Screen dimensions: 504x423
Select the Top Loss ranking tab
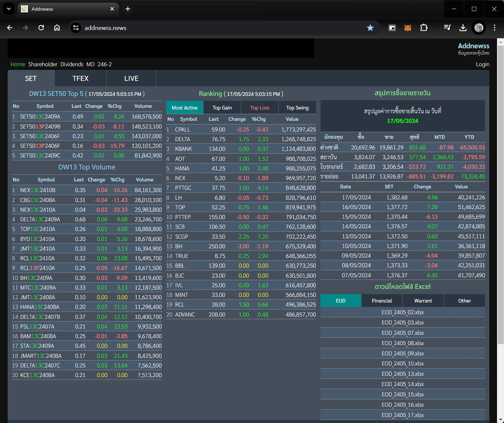click(260, 107)
